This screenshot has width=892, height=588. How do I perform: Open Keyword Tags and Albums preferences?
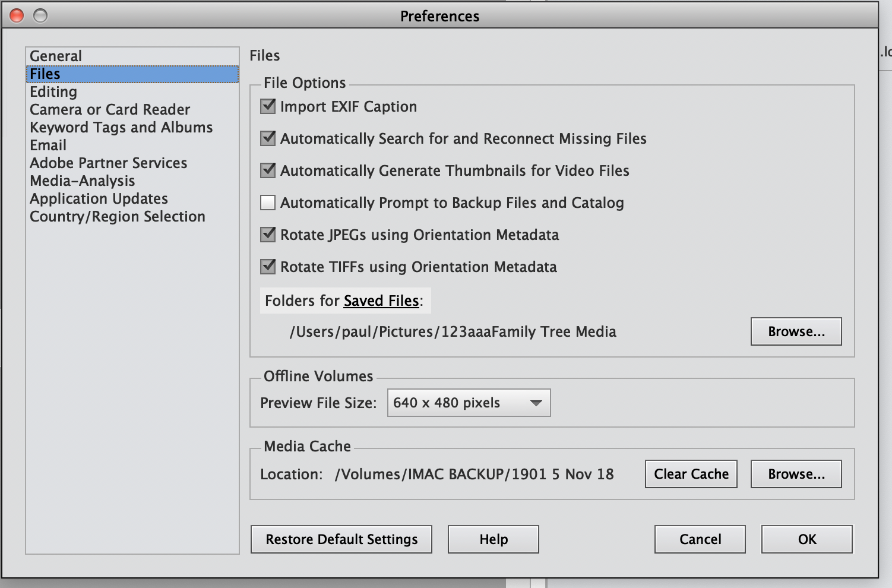tap(132, 127)
